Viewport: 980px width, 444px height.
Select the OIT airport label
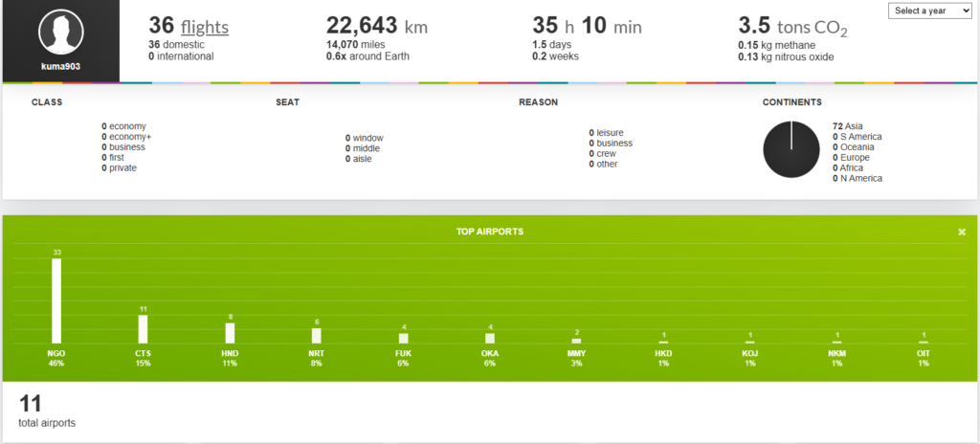click(924, 354)
